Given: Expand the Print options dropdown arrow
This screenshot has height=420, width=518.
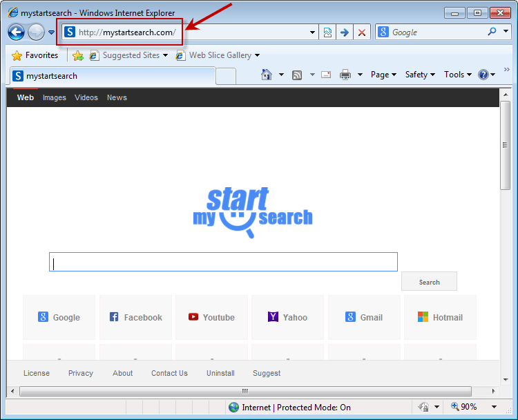Looking at the screenshot, I should point(360,75).
